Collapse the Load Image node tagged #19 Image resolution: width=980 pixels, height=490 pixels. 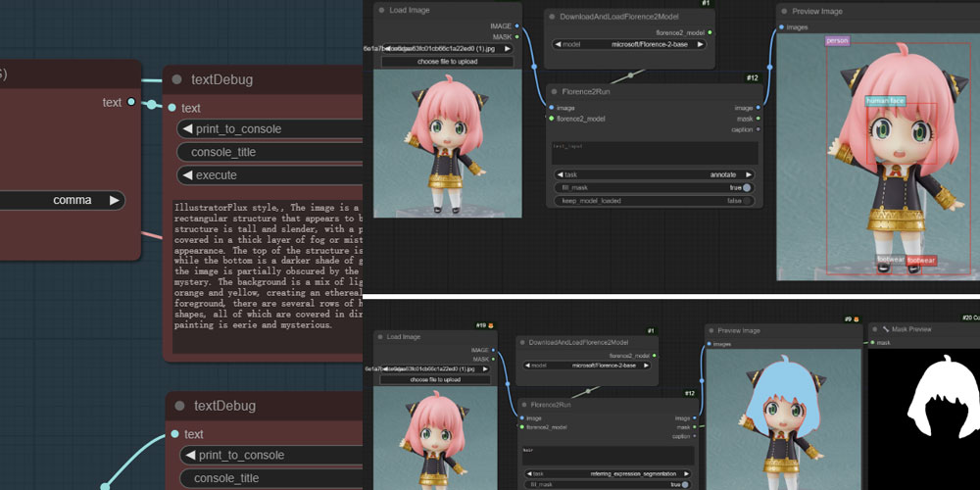tap(379, 336)
